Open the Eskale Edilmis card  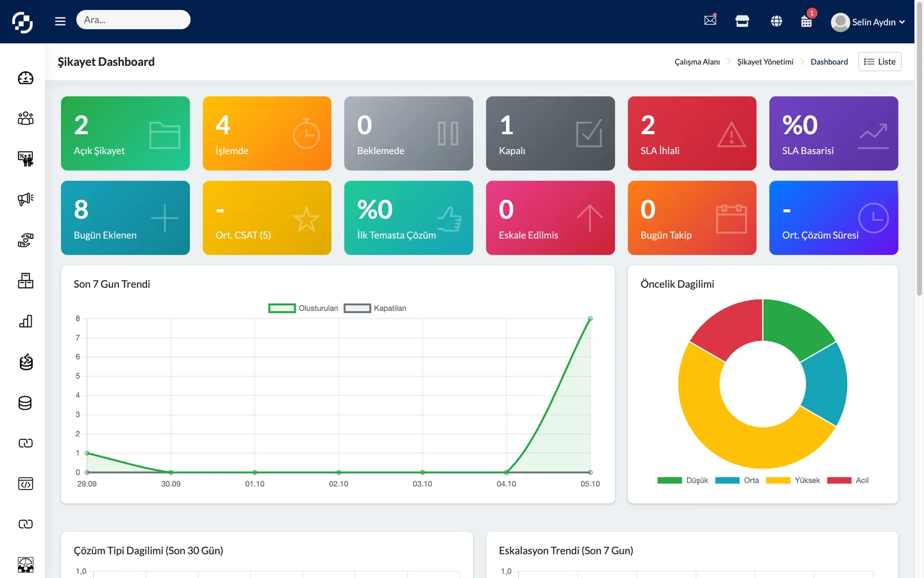point(550,218)
